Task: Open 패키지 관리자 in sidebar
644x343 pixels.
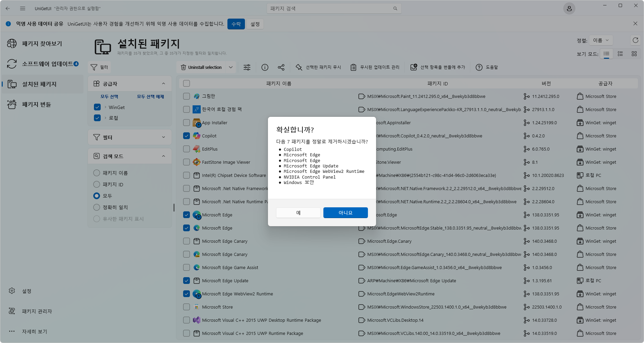Action: coord(43,311)
